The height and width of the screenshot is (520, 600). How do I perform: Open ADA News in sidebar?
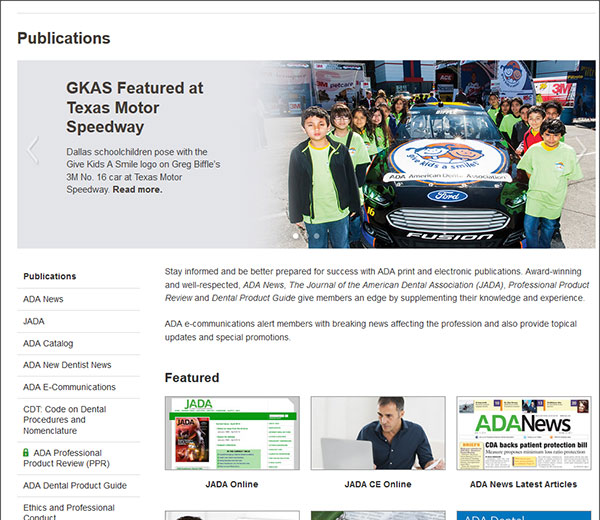point(43,299)
